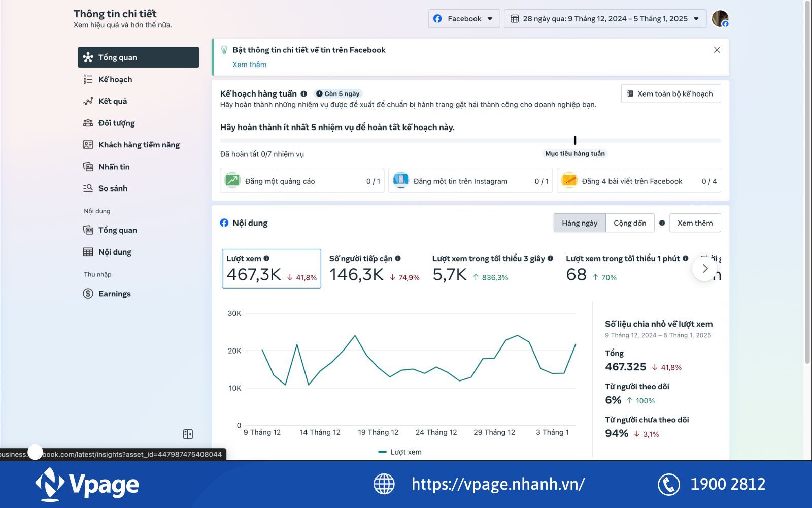This screenshot has width=812, height=508.
Task: Close the Facebook story insights banner
Action: [717, 50]
